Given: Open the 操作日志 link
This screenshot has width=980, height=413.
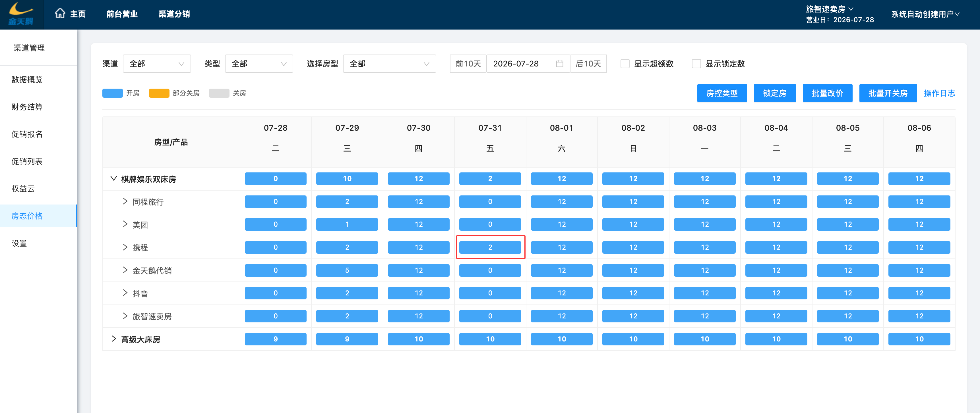Looking at the screenshot, I should [939, 93].
